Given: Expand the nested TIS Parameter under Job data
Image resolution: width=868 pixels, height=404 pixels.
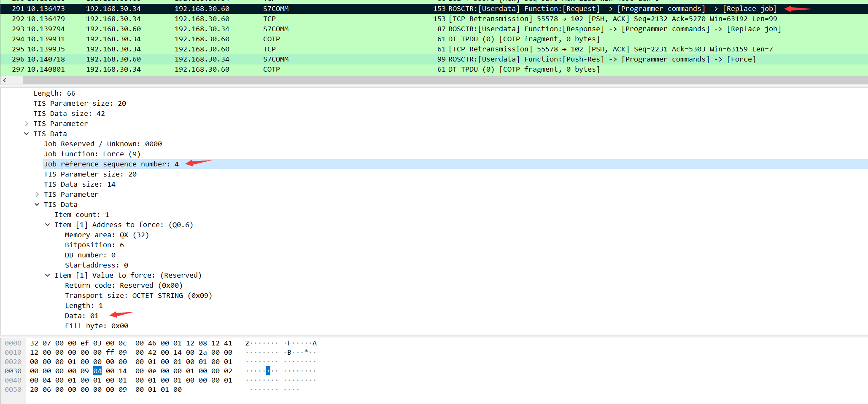Looking at the screenshot, I should [x=37, y=195].
